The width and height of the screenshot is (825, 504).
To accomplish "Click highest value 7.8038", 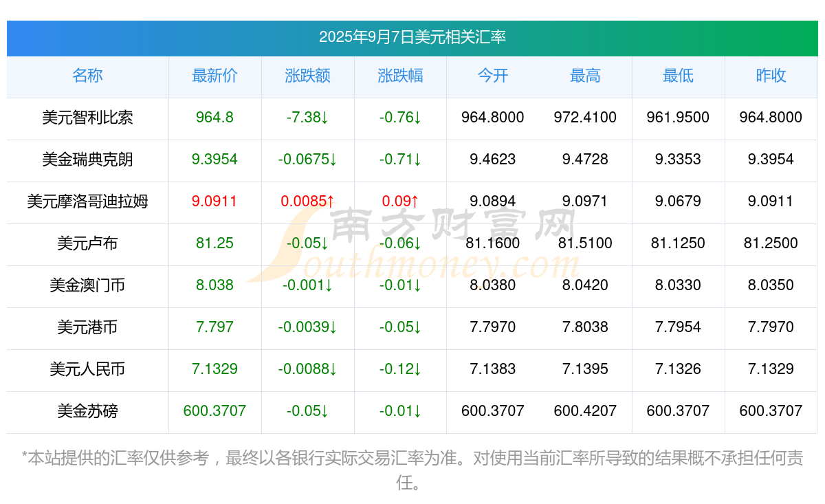I will click(585, 327).
